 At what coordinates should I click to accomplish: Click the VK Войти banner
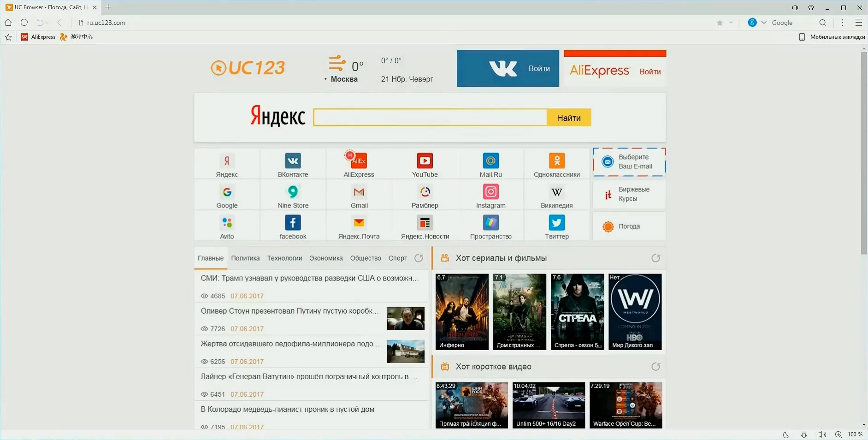click(x=508, y=68)
